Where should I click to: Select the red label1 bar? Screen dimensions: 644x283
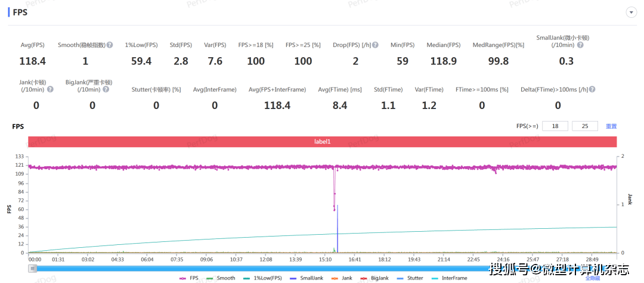click(322, 142)
